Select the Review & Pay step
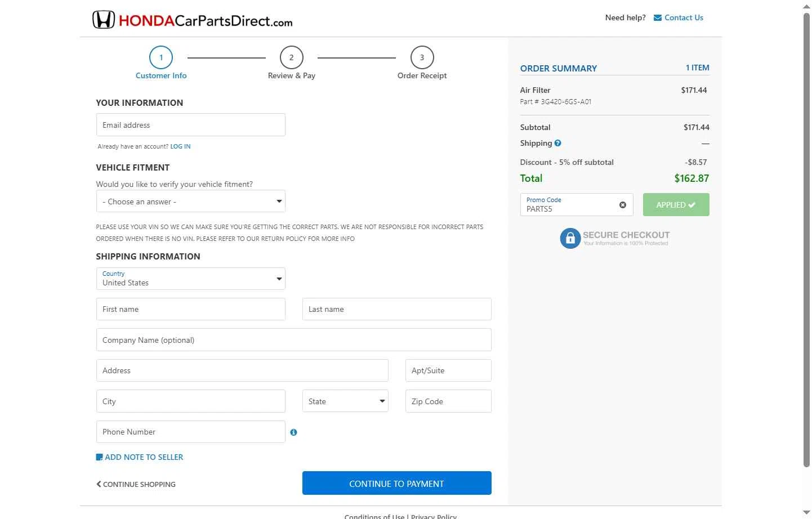The height and width of the screenshot is (519, 812). (x=292, y=63)
